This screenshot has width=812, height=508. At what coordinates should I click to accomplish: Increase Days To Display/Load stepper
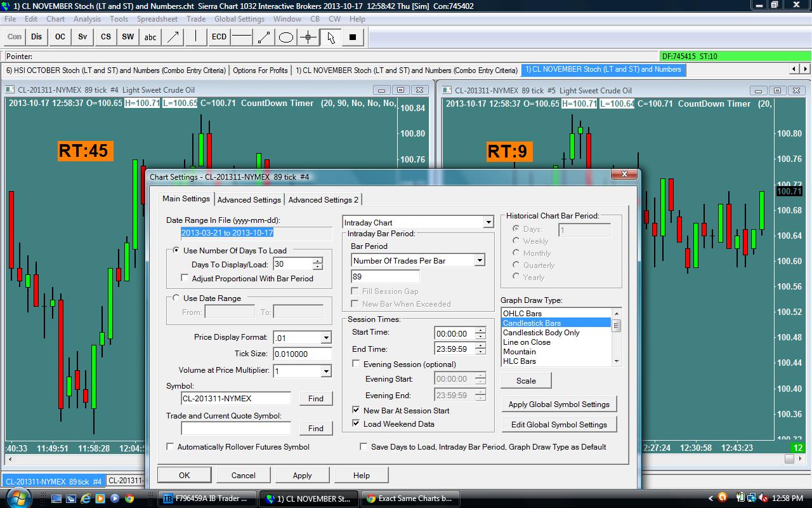click(x=318, y=260)
